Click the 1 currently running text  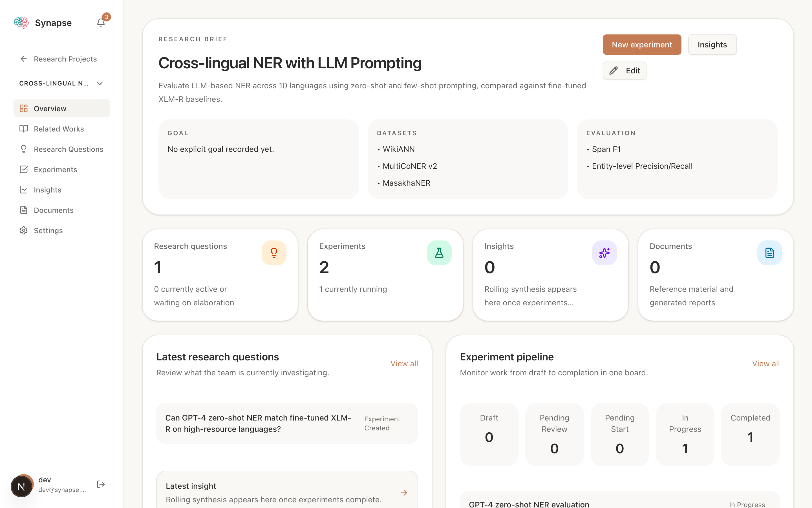[x=353, y=289]
